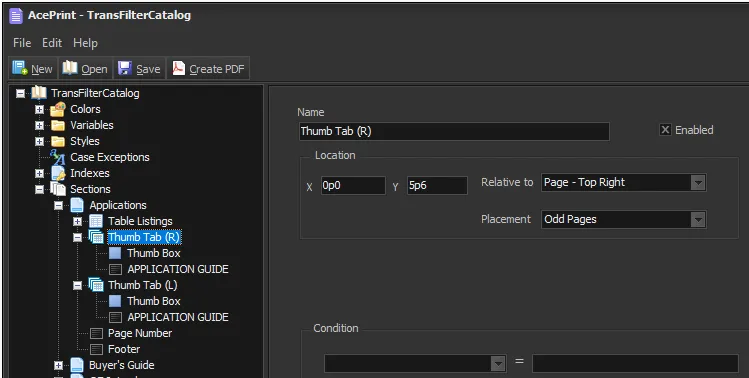
Task: Click the Indexes icon
Action: pyautogui.click(x=58, y=173)
